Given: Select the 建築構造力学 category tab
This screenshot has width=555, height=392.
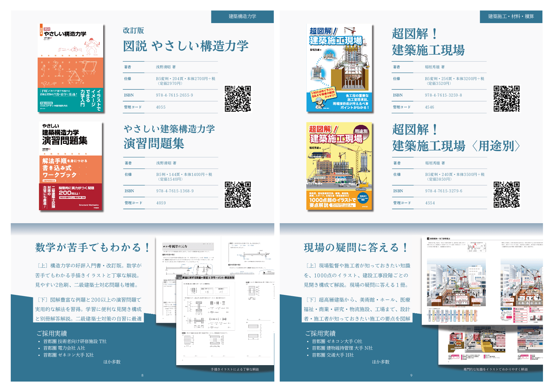Looking at the screenshot, I should click(x=242, y=16).
